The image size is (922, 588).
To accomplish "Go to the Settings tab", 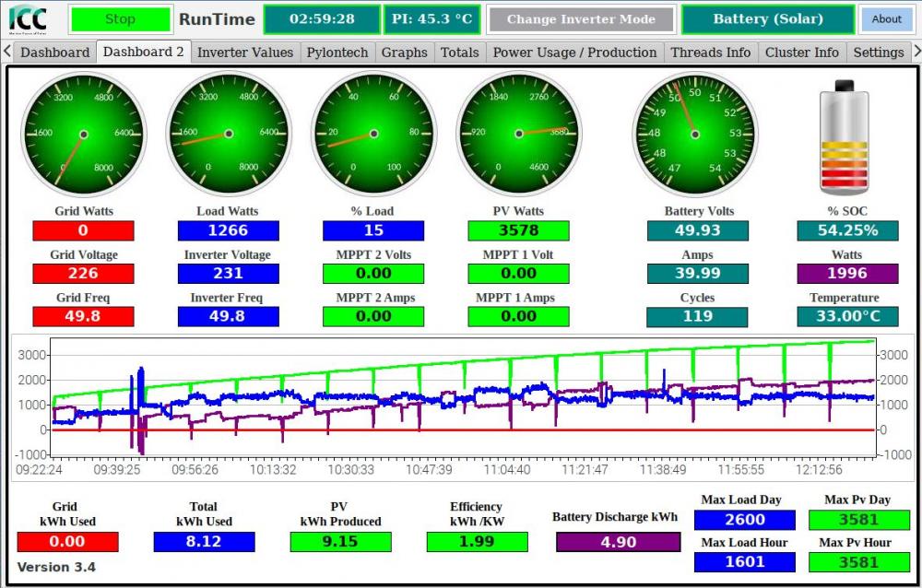I will click(879, 53).
